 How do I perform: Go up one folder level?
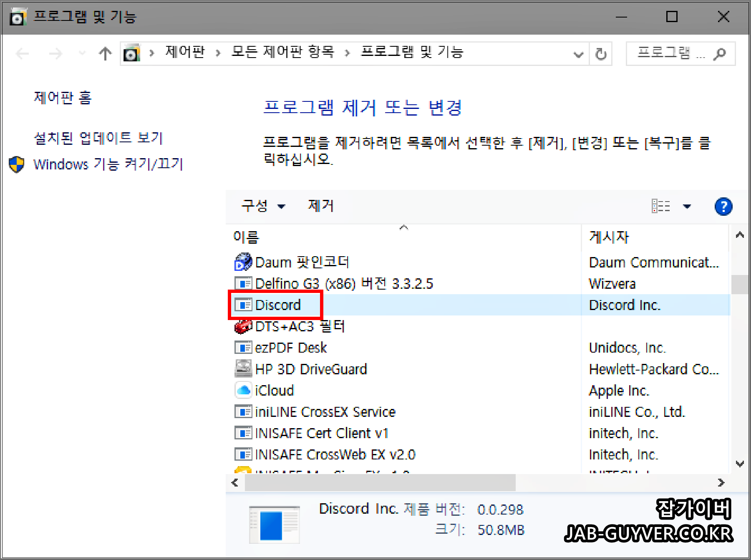tap(105, 53)
